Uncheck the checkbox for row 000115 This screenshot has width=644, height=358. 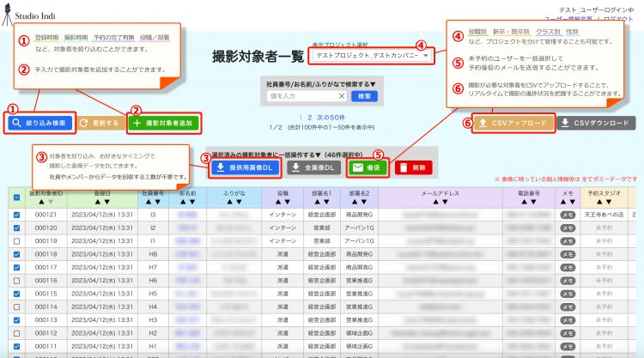pos(16,294)
